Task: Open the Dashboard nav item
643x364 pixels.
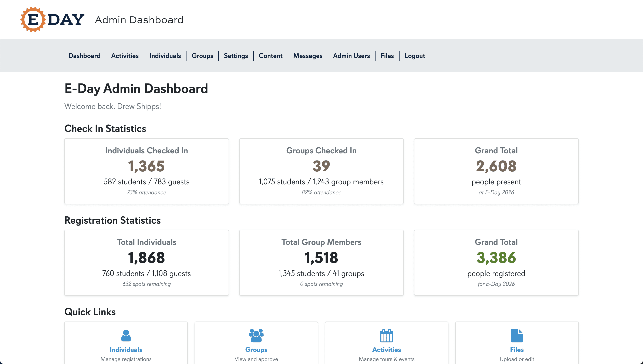Action: (84, 56)
